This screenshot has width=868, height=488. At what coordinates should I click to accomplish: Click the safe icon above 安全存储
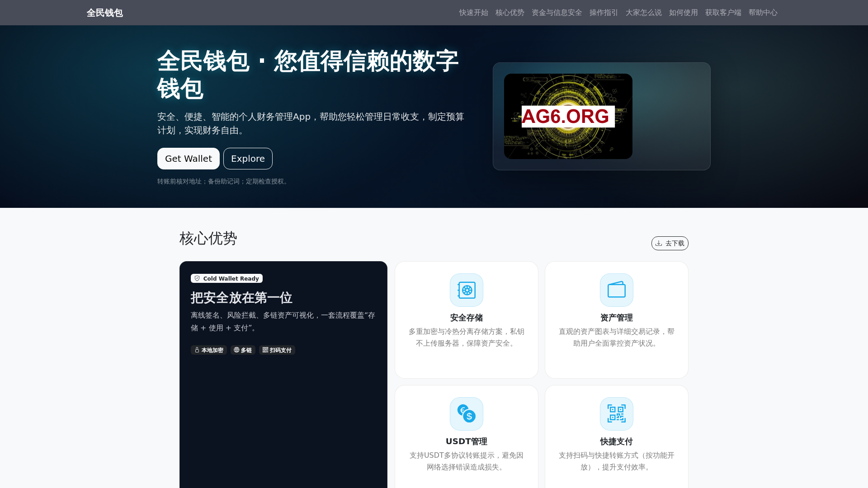pyautogui.click(x=467, y=290)
